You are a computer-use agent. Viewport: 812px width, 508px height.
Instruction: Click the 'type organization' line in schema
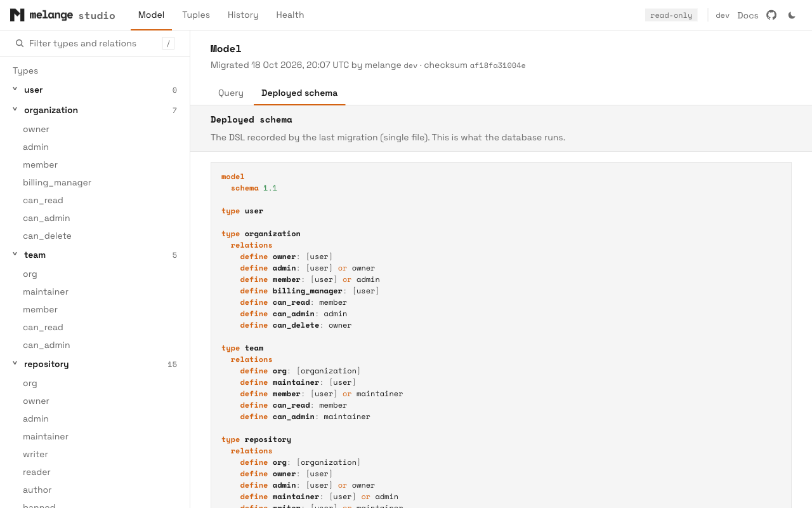[261, 234]
